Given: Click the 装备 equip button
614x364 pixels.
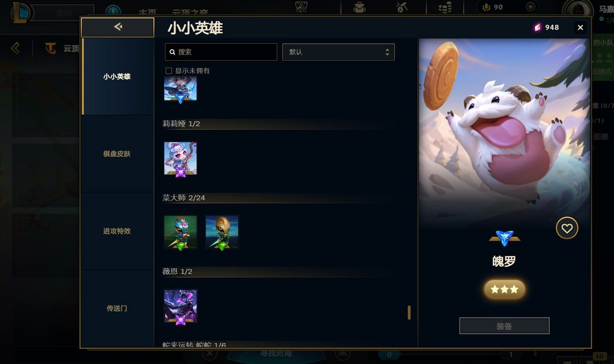Looking at the screenshot, I should pos(504,326).
